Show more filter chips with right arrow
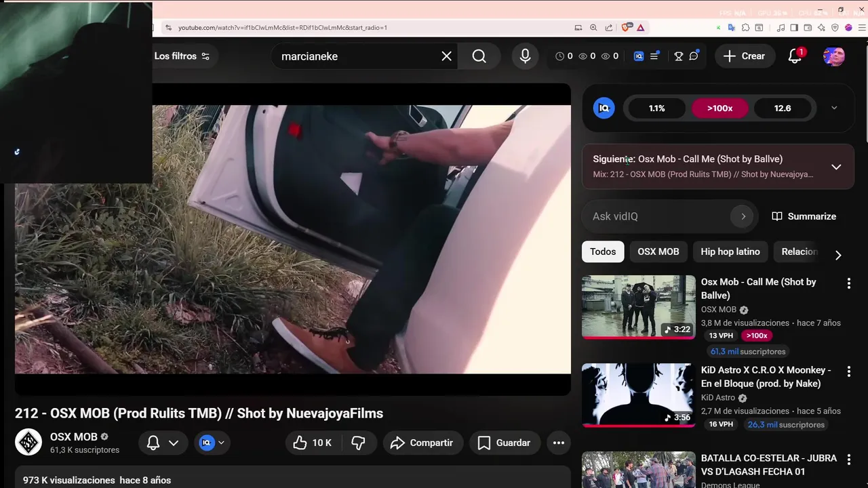Viewport: 868px width, 488px height. pos(838,255)
